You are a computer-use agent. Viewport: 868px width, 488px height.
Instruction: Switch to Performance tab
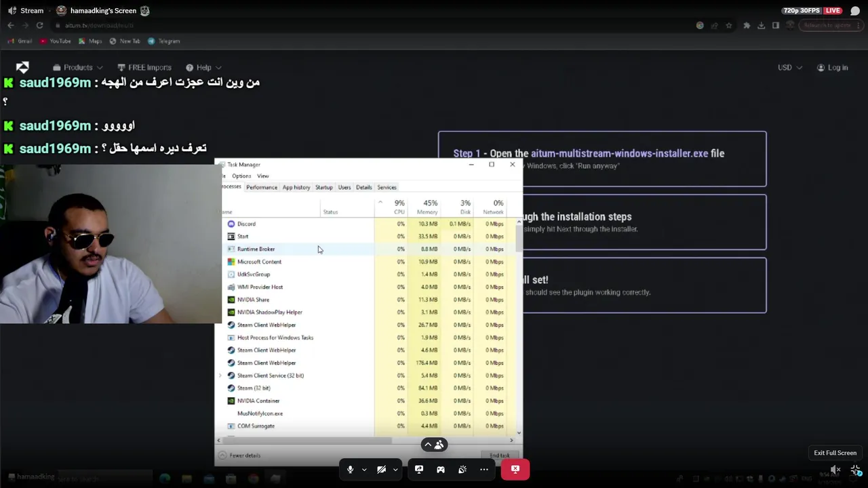[x=262, y=187]
